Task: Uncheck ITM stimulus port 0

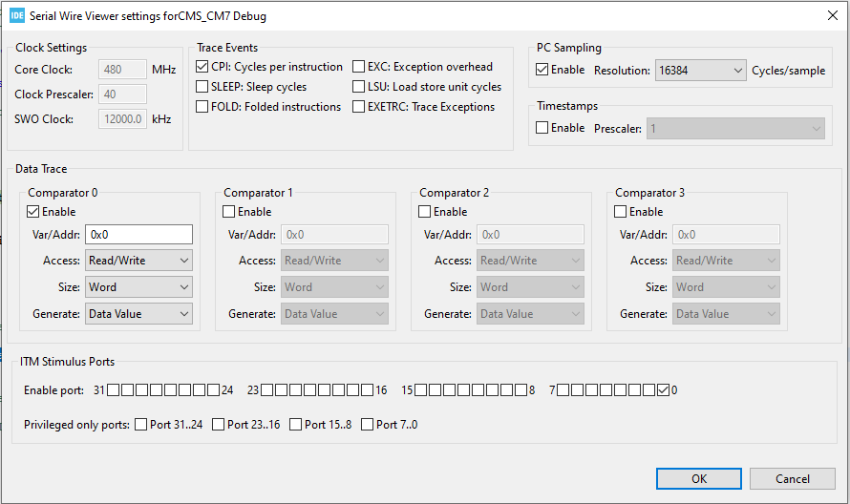Action: click(664, 389)
